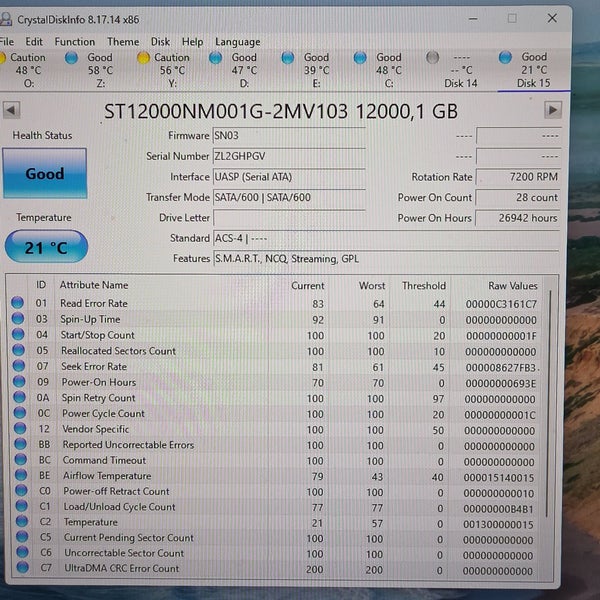The height and width of the screenshot is (600, 600).
Task: Open the Disk menu
Action: 160,41
